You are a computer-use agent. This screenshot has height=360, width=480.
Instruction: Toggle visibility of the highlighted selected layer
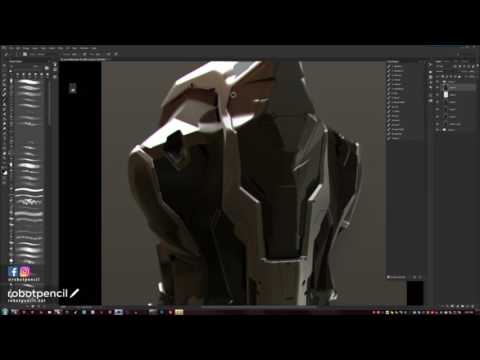point(437,87)
